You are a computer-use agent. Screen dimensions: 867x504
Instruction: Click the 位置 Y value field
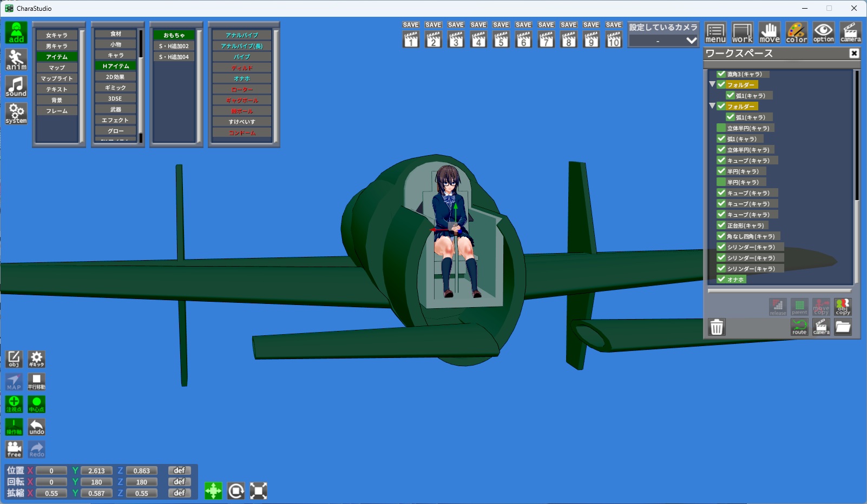(96, 471)
